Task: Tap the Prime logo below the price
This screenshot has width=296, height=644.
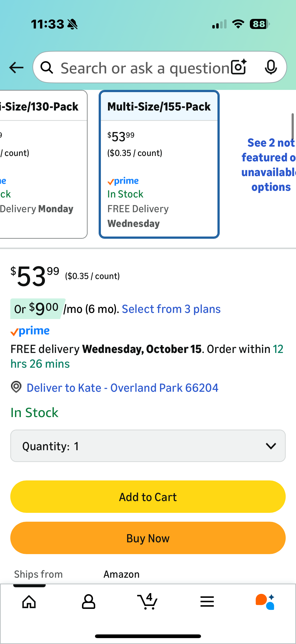Action: pyautogui.click(x=30, y=331)
